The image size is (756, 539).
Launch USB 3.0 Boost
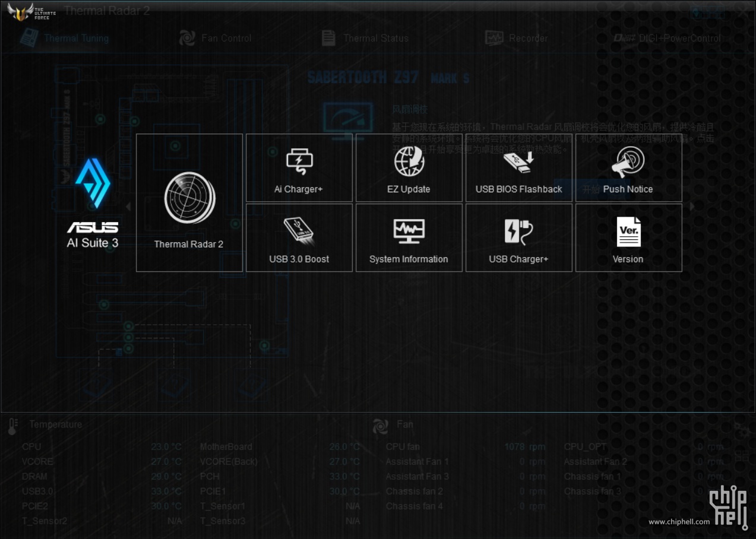pyautogui.click(x=299, y=238)
